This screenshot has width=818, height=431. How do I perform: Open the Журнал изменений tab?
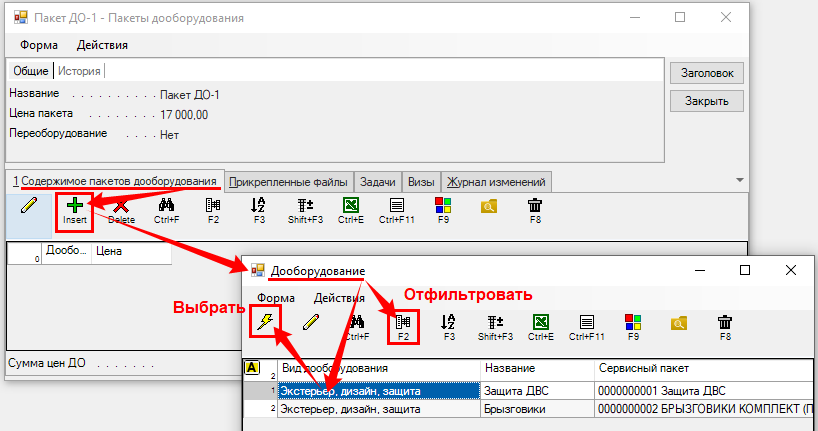[497, 182]
